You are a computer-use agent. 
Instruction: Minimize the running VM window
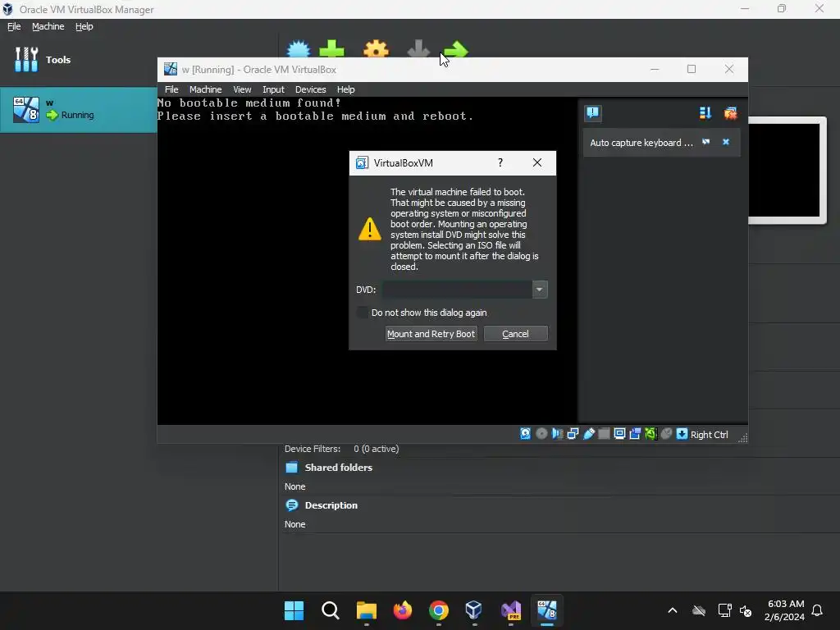(x=655, y=69)
